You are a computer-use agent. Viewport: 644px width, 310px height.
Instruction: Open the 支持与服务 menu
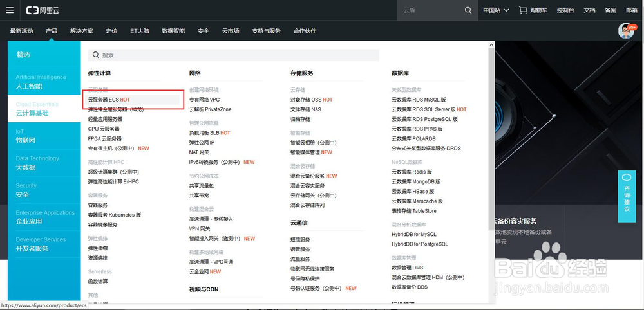click(266, 31)
